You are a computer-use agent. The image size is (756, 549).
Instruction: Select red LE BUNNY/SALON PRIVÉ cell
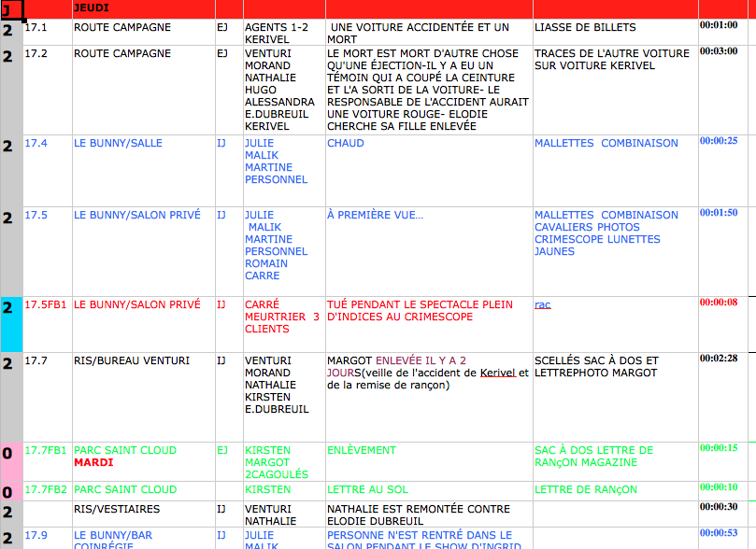pyautogui.click(x=144, y=324)
